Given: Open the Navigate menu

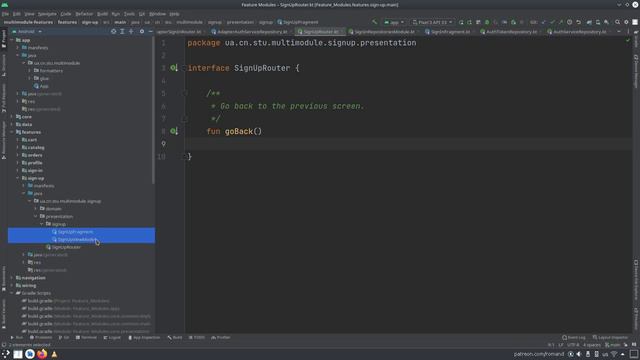Looking at the screenshot, I should coord(47,13).
